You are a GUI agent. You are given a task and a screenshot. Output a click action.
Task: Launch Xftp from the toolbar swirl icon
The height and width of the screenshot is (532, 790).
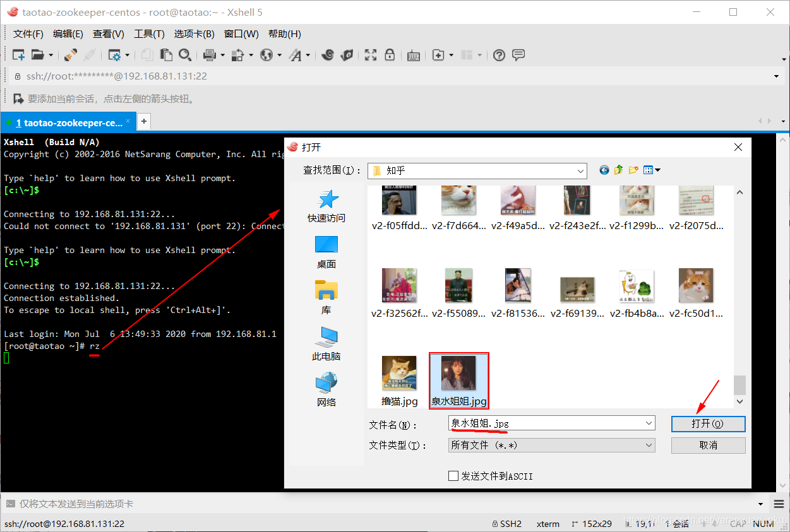pos(327,55)
